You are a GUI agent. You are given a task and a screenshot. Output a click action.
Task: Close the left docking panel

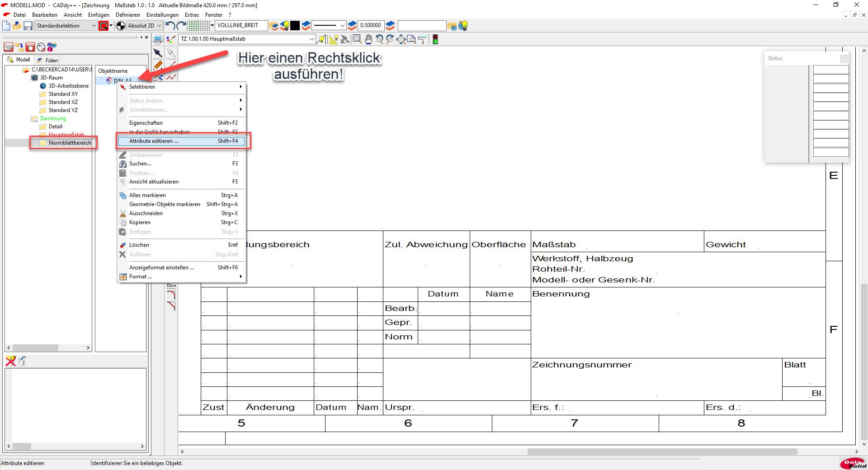click(146, 38)
